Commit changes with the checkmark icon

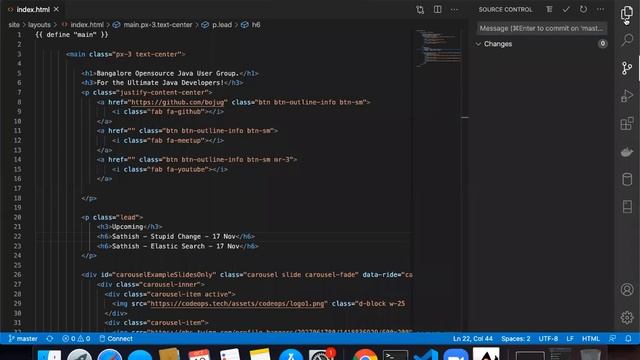coord(566,9)
